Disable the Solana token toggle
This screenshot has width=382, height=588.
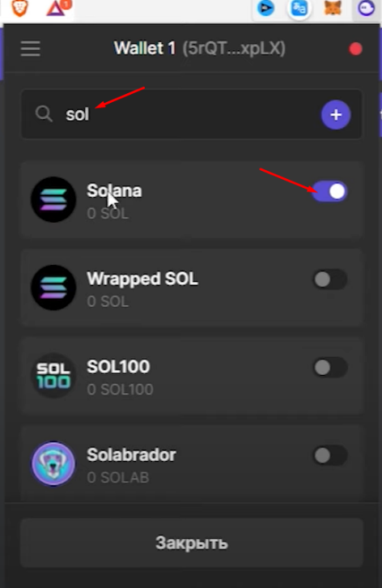[x=329, y=191]
